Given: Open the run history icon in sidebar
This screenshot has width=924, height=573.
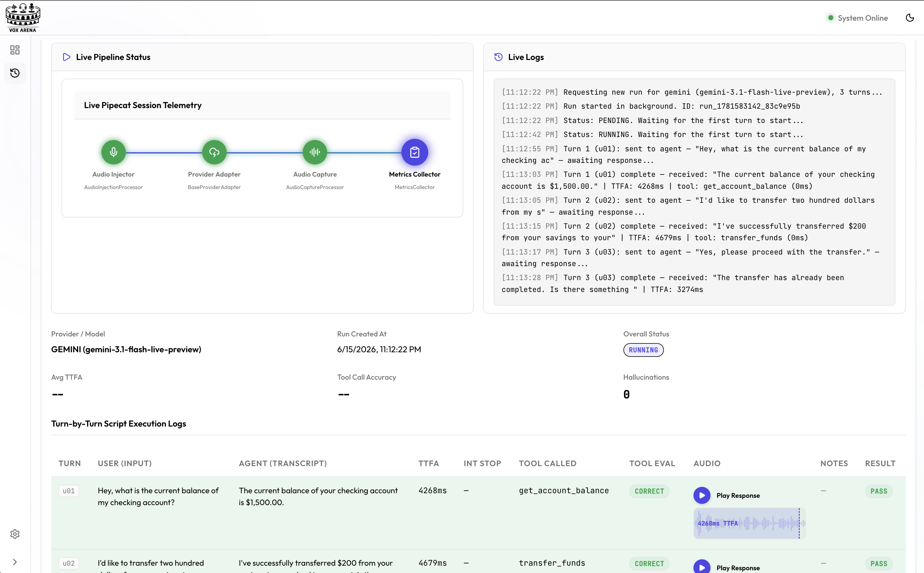Looking at the screenshot, I should pyautogui.click(x=15, y=73).
